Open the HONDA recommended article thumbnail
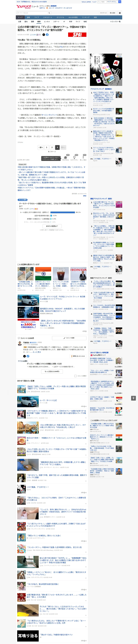138x644 pixels. (78, 274)
